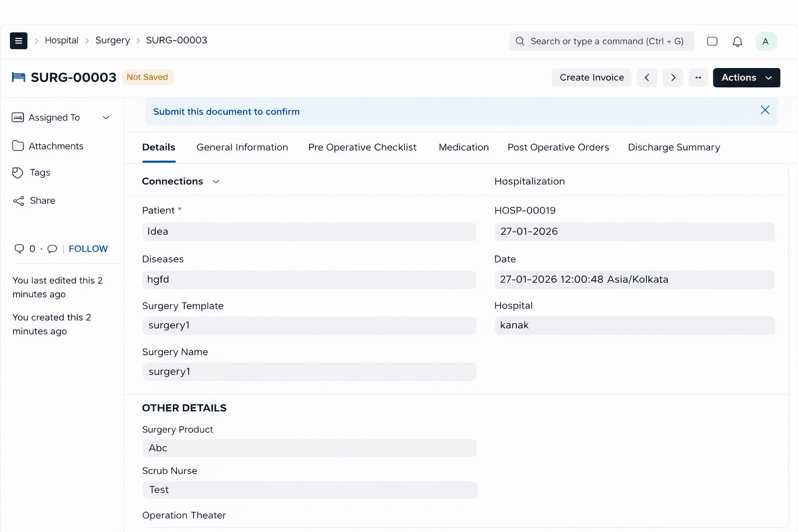Click the FOLLOW link

[x=88, y=249]
